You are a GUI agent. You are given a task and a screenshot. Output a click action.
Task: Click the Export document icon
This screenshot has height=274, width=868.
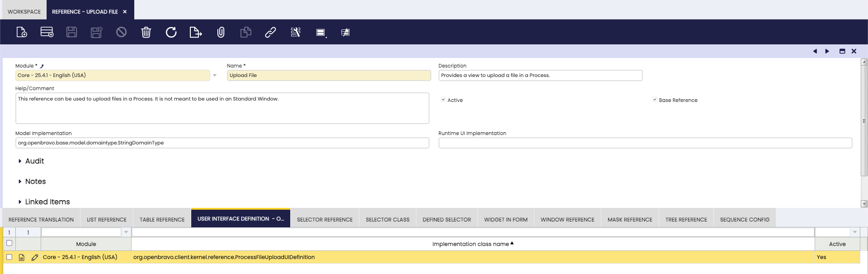[x=195, y=32]
